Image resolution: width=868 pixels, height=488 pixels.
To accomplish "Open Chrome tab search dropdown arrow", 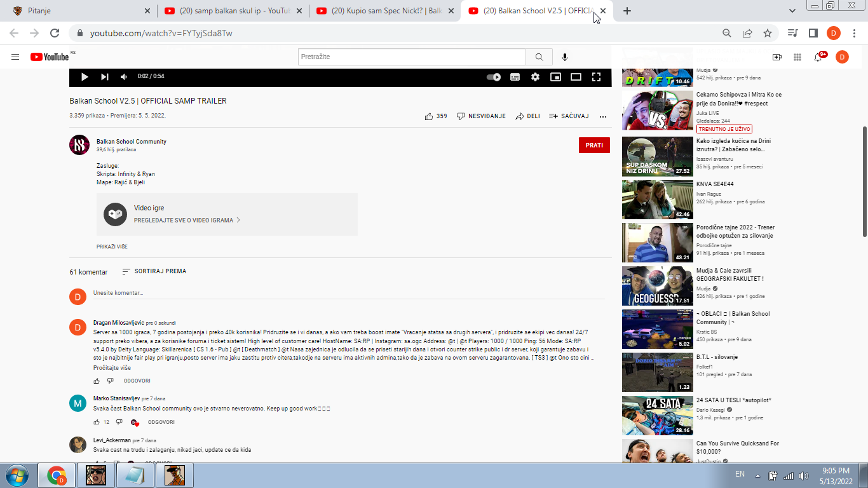I will tap(792, 11).
